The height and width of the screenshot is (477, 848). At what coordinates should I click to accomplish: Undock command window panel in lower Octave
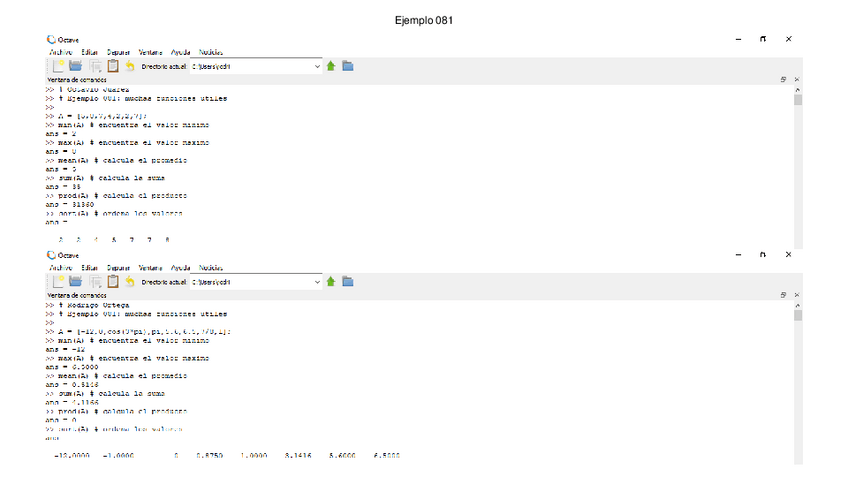pos(783,295)
